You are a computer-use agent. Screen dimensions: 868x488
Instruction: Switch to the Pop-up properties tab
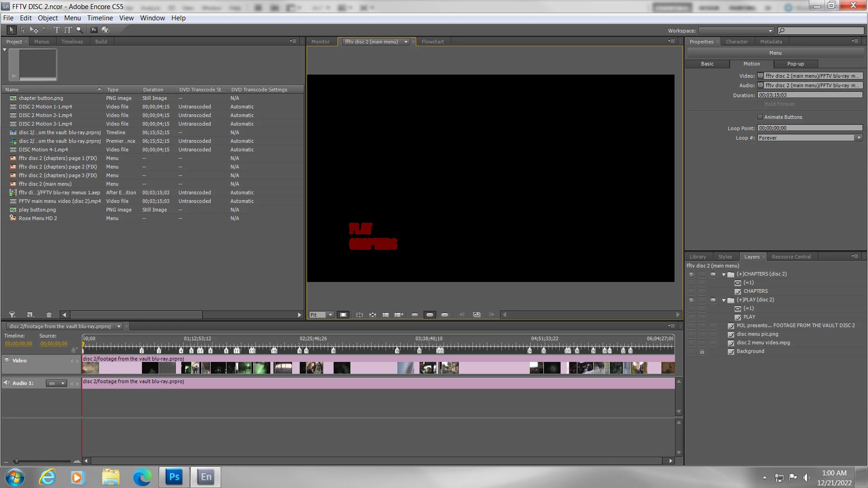(x=795, y=64)
